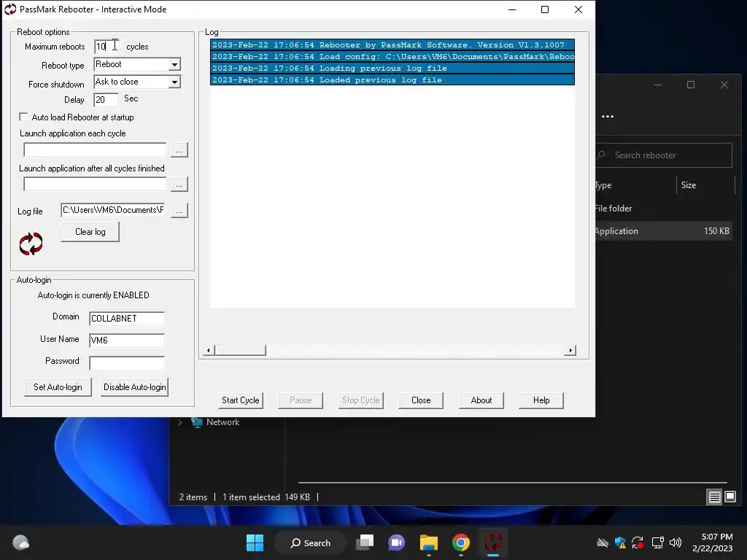The width and height of the screenshot is (747, 560).
Task: Select the 'Loading previous log file' log line
Action: [392, 68]
